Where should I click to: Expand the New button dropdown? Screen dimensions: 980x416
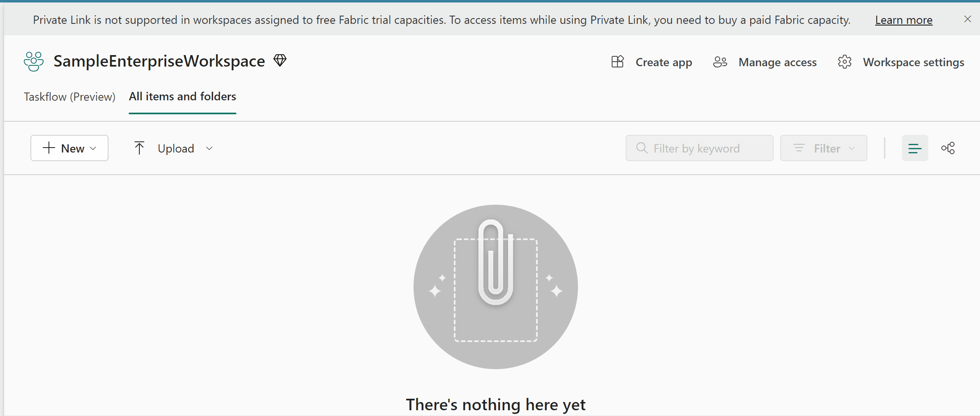(x=92, y=148)
